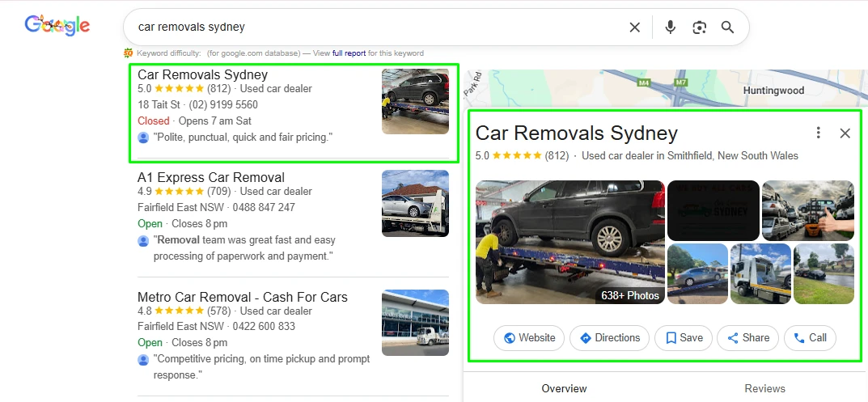
Task: Click the magnifying glass search icon
Action: click(x=728, y=28)
